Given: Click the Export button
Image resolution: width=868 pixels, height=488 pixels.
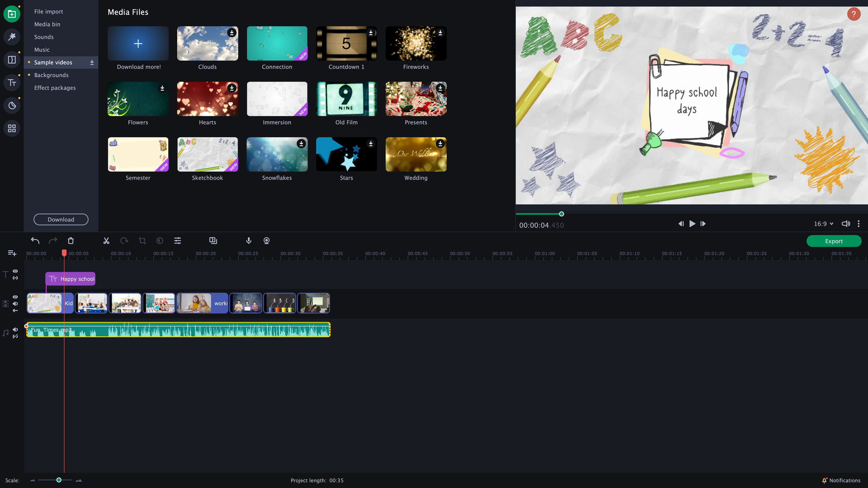Looking at the screenshot, I should coord(834,241).
